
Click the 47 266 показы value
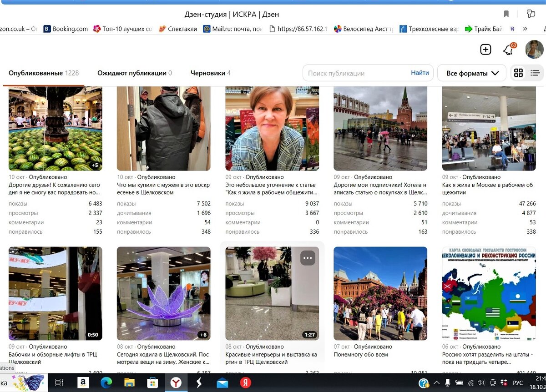point(527,204)
